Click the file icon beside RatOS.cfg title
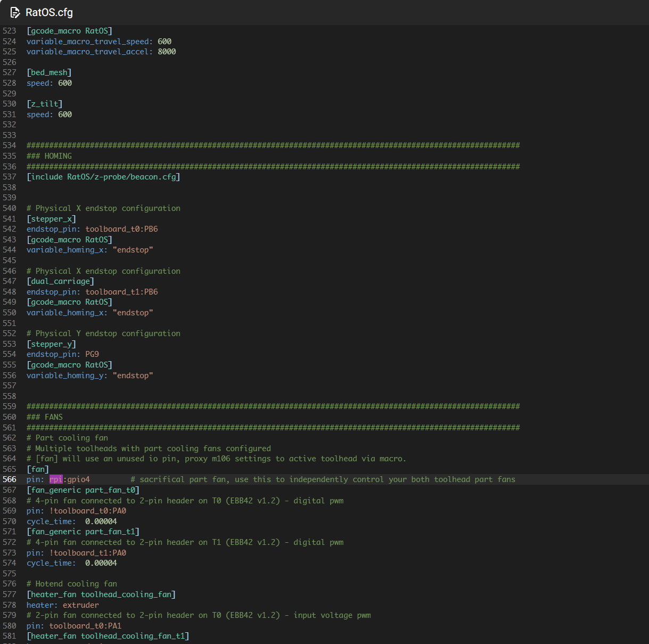Image resolution: width=649 pixels, height=644 pixels. pyautogui.click(x=15, y=12)
